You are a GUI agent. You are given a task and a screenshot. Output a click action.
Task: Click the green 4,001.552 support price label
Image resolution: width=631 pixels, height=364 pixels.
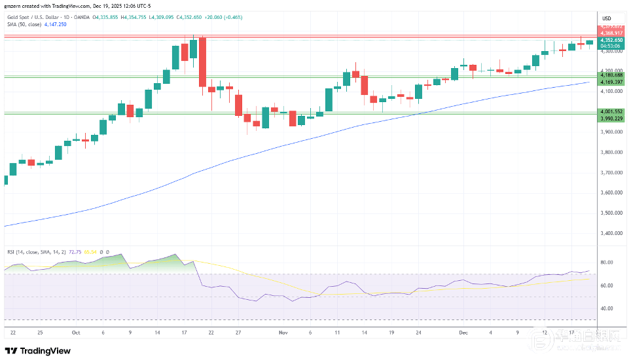click(x=611, y=111)
